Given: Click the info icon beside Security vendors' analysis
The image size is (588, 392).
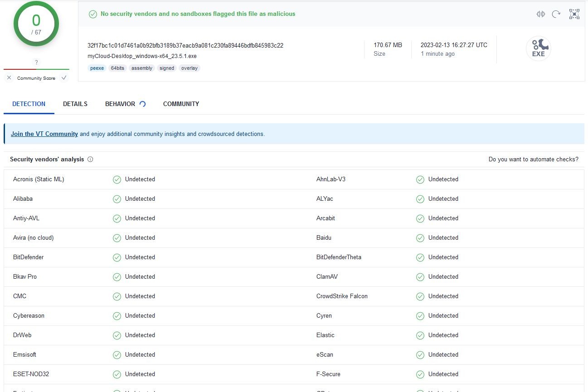Looking at the screenshot, I should coord(90,160).
